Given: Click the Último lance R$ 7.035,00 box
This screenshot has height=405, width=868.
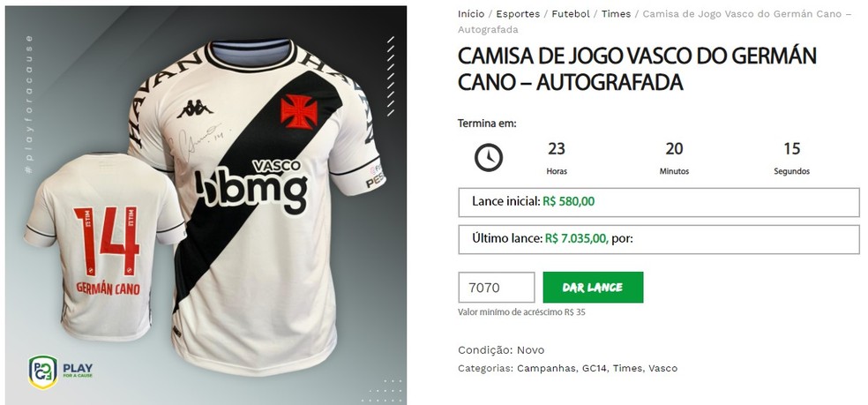Looking at the screenshot, I should pyautogui.click(x=659, y=239).
